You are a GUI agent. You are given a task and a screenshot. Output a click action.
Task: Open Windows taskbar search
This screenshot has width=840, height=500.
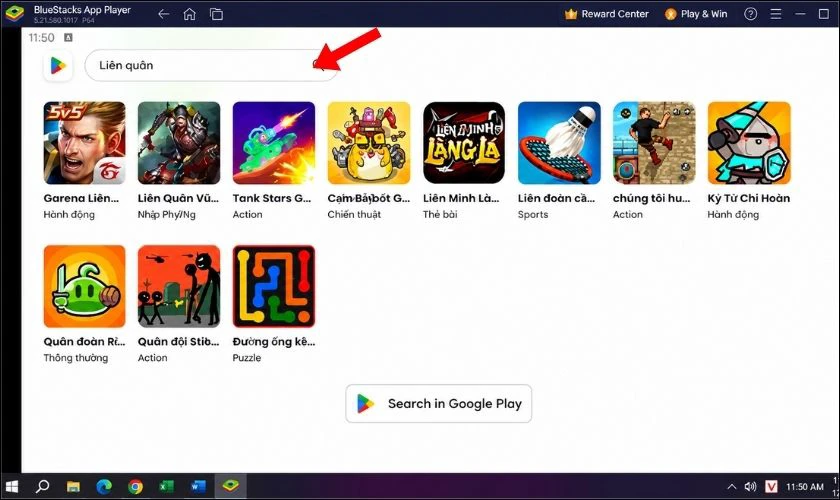(42, 486)
